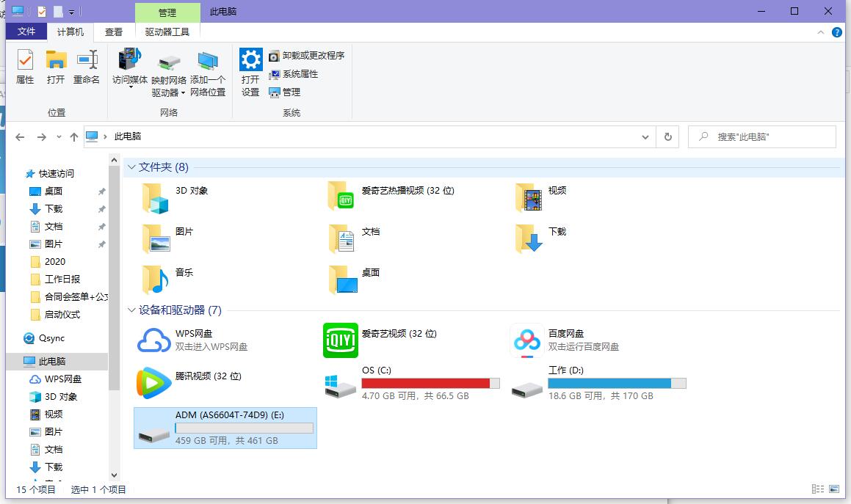Screen dimensions: 851x504
Task: Switch to the 查看 (View) ribbon tab
Action: [114, 32]
